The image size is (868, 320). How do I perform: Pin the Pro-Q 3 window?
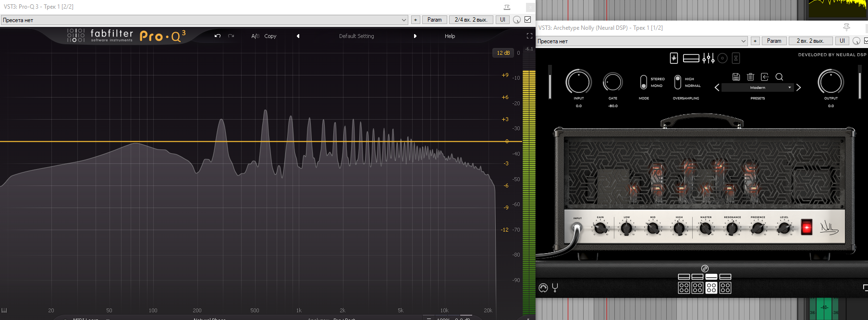pos(507,7)
